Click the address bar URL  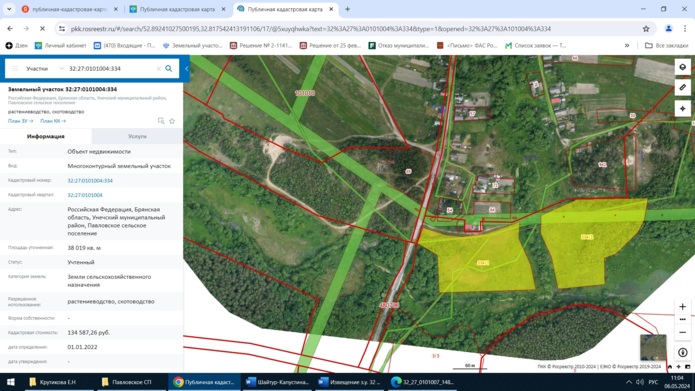pyautogui.click(x=310, y=29)
